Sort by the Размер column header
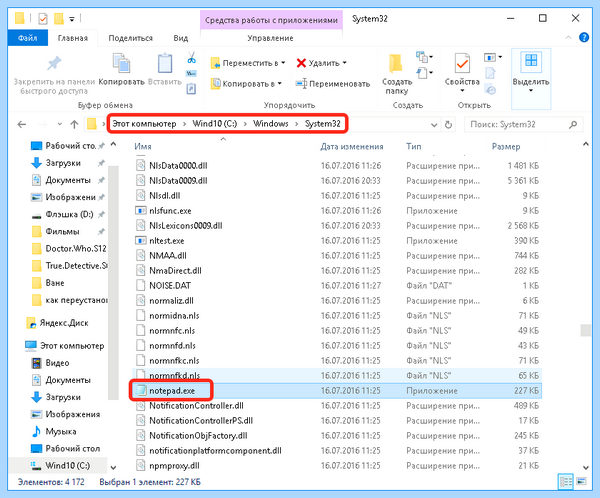 coord(506,146)
